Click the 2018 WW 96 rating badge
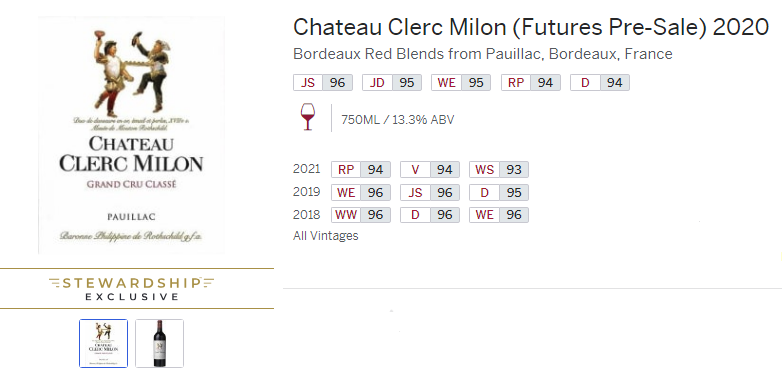This screenshot has width=782, height=375. point(361,215)
